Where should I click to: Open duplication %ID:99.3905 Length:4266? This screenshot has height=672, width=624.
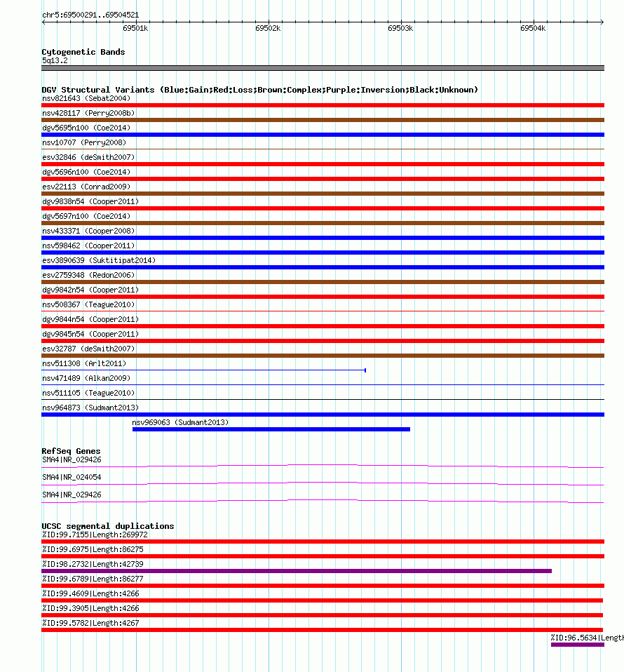coord(322,615)
